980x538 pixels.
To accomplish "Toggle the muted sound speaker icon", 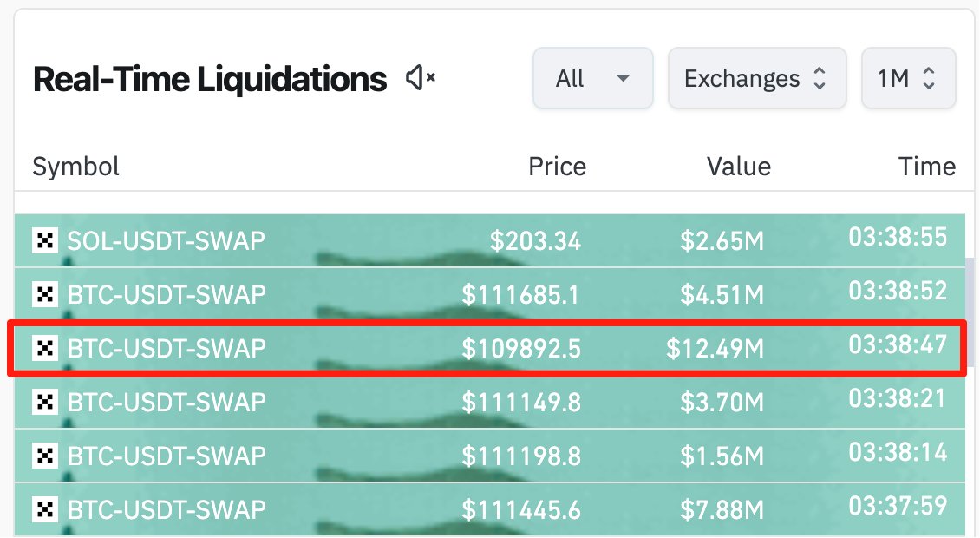I will [x=421, y=78].
